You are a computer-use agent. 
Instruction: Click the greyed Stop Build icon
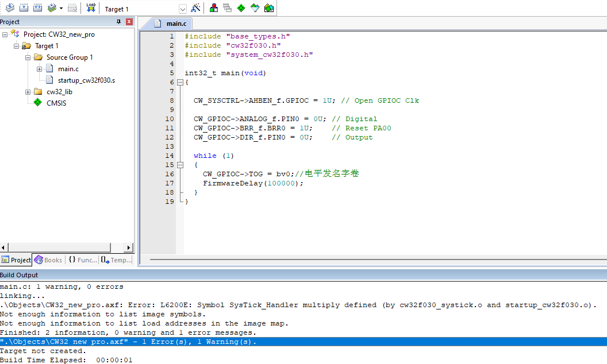tap(72, 7)
